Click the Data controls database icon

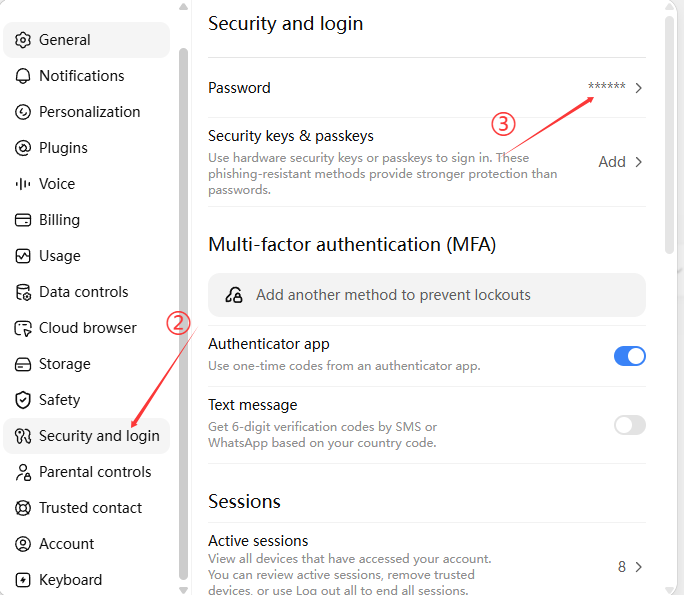23,292
